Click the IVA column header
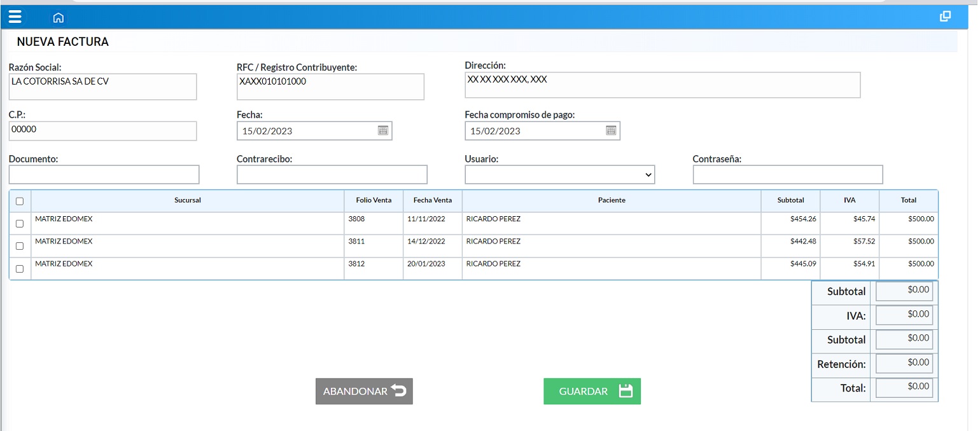Screen dimensions: 980x431 [850, 200]
